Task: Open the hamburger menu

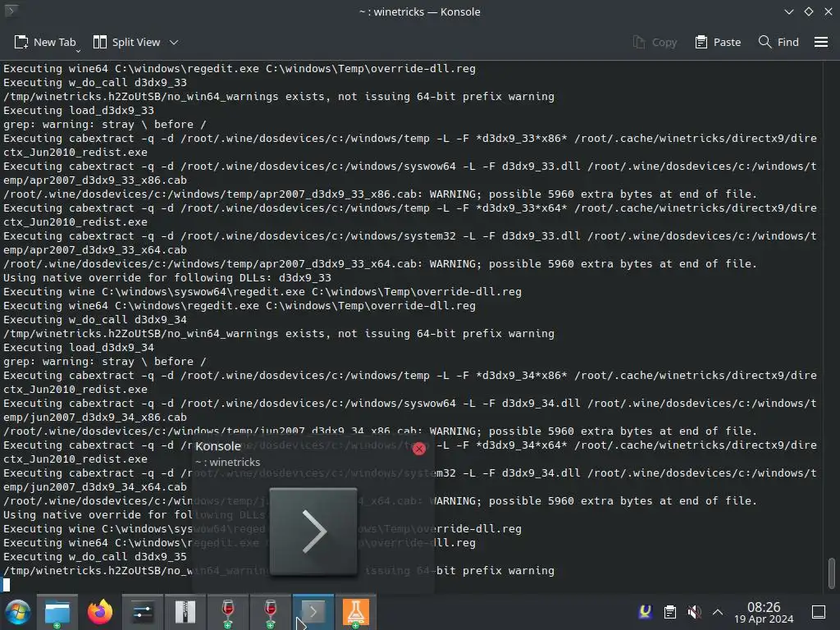Action: (x=820, y=43)
